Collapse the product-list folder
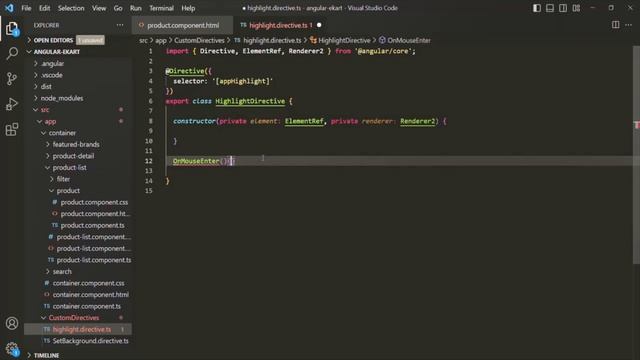Viewport: 640px width, 360px height. (x=69, y=168)
